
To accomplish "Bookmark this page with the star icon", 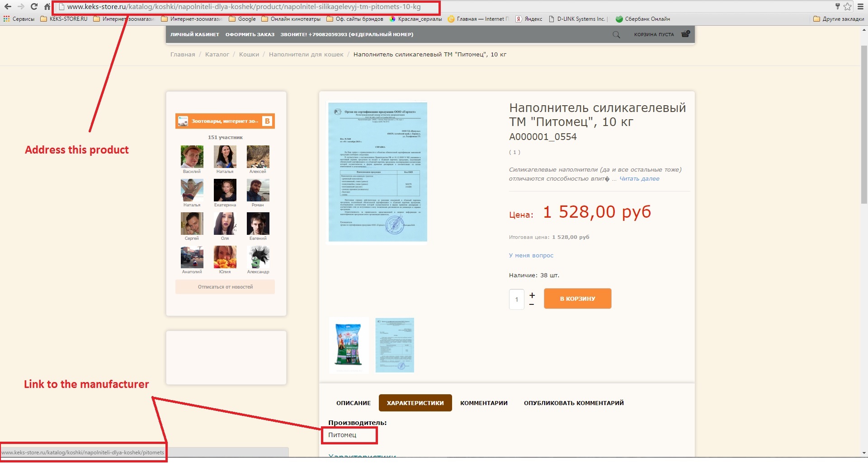I will point(848,6).
